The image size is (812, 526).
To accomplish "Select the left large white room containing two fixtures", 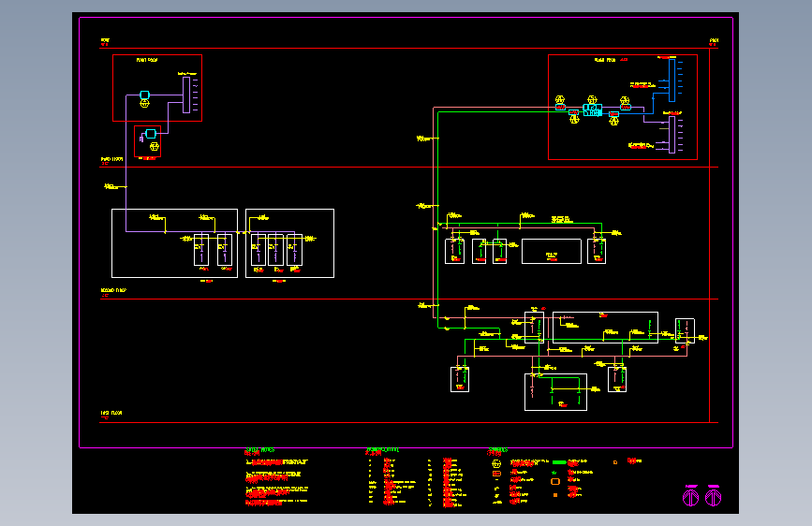I will point(174,243).
